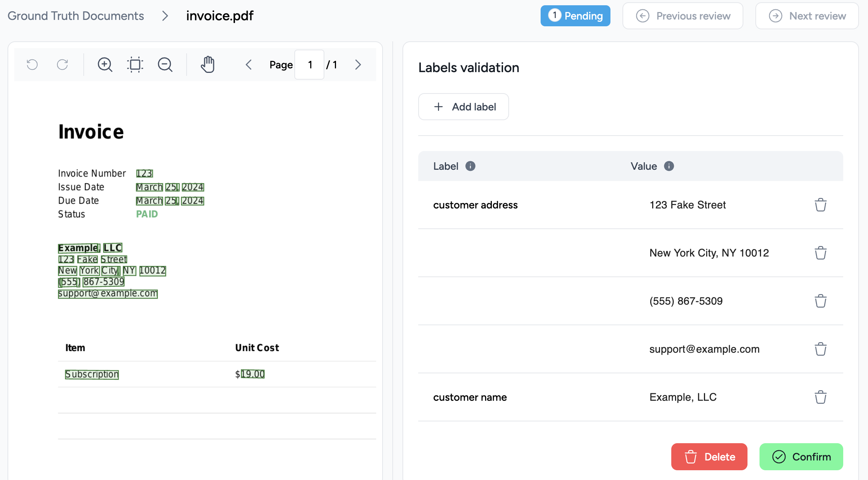This screenshot has width=868, height=480.
Task: Show info tooltip for Label column
Action: click(470, 166)
